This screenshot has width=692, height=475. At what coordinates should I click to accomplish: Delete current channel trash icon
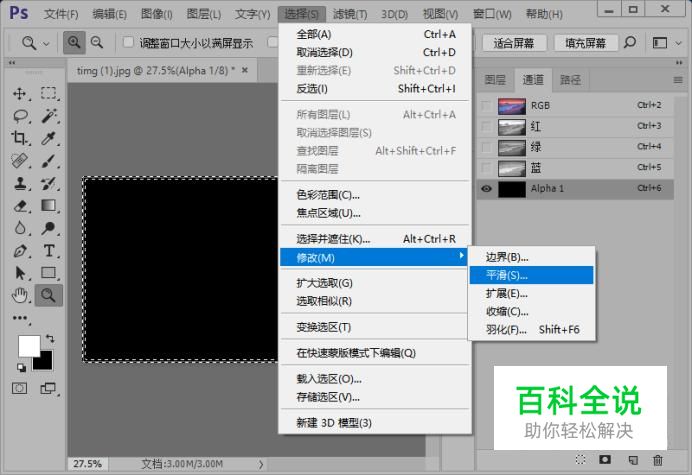pyautogui.click(x=658, y=460)
